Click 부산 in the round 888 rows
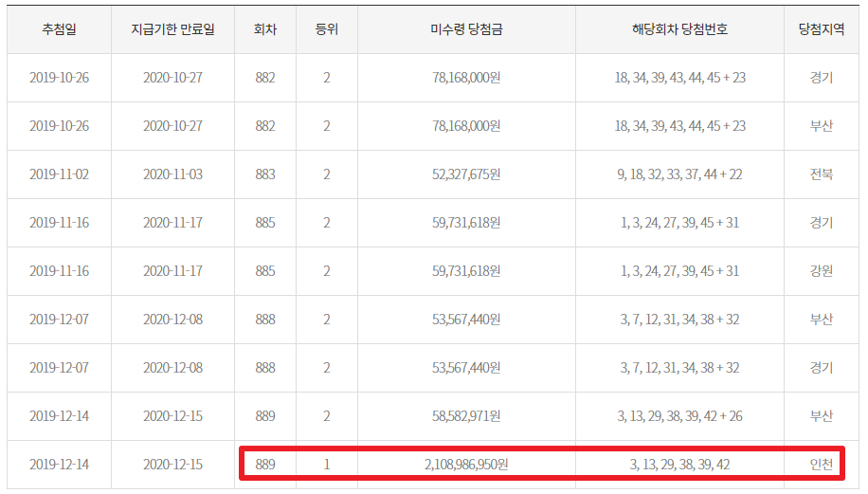 [x=822, y=320]
